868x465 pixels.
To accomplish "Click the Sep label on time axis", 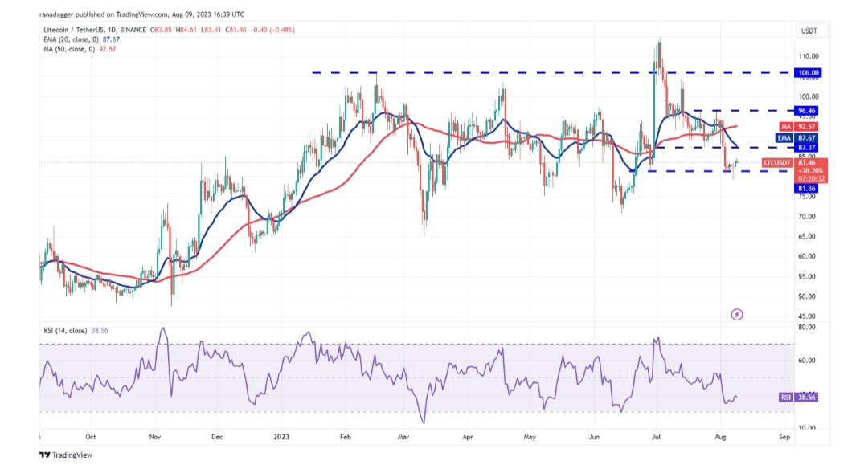I will pos(784,438).
